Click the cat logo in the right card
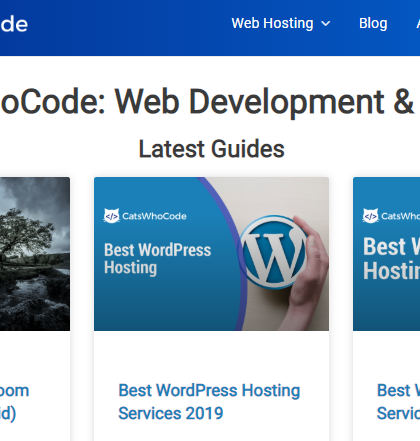 tap(370, 216)
